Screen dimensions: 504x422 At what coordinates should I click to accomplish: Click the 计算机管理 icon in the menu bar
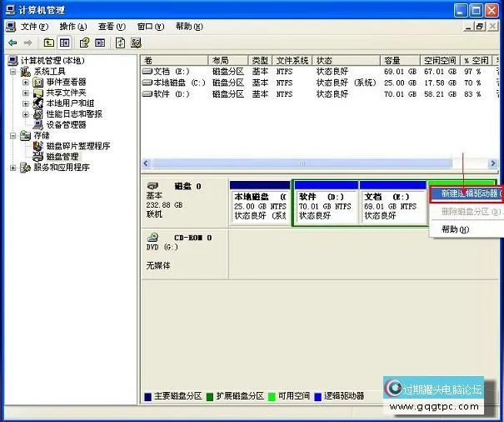point(11,27)
